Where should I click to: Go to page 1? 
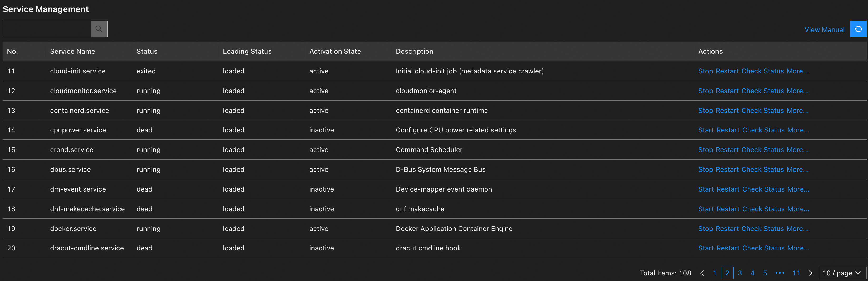click(x=714, y=273)
